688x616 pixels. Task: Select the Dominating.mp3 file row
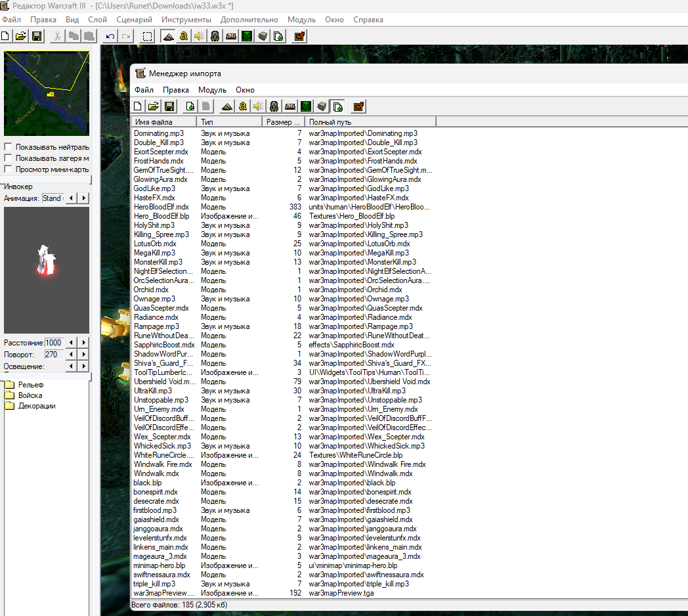tap(282, 133)
